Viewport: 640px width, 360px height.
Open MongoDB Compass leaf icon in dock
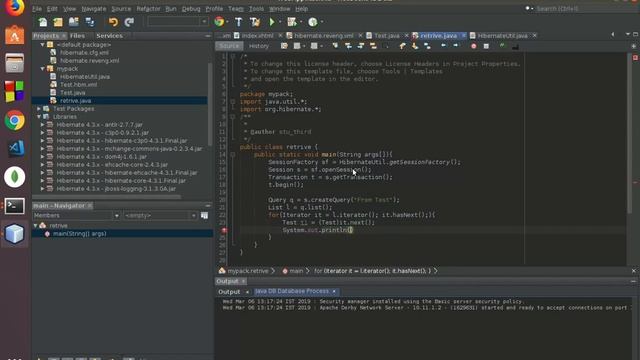coord(15,177)
